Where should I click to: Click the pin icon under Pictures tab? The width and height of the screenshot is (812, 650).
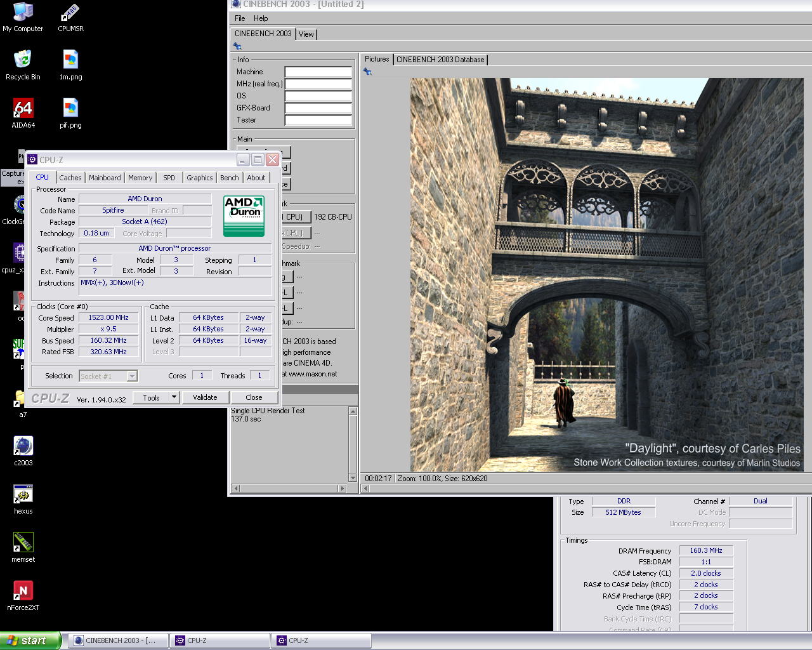tap(367, 72)
